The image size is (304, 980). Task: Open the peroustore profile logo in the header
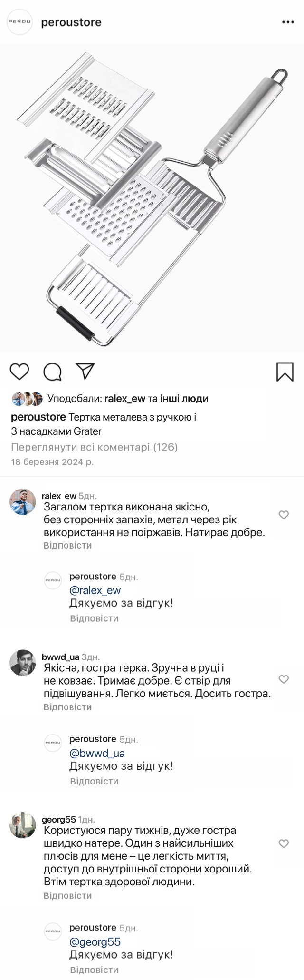[x=20, y=22]
